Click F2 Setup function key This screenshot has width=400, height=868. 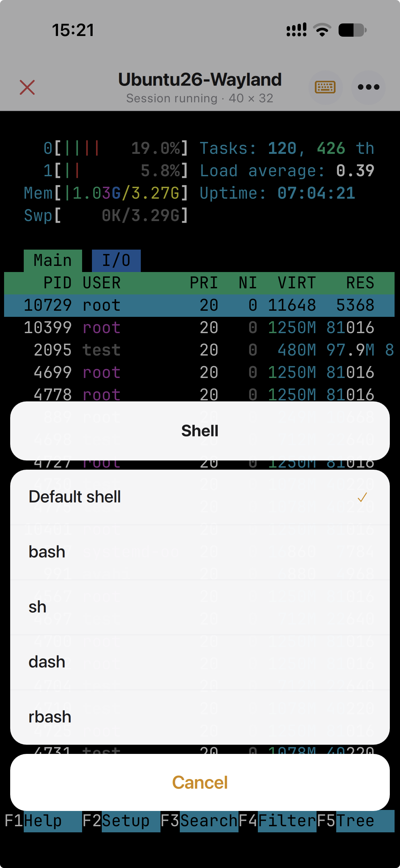pos(121,821)
